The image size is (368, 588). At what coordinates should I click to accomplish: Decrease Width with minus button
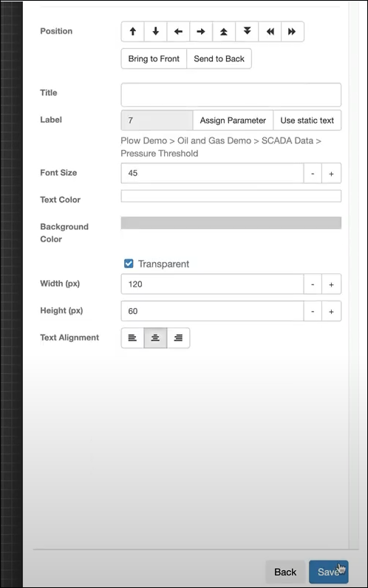point(313,284)
